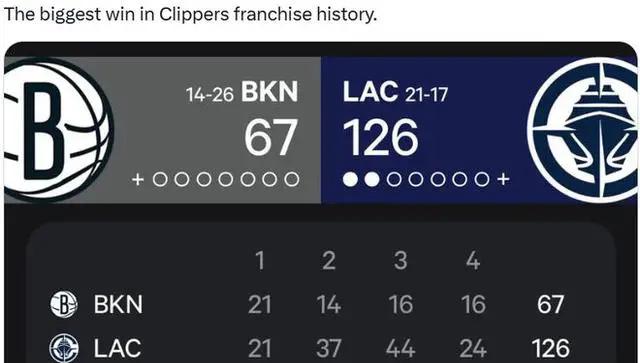Click the large Brooklyn Nets logo
This screenshot has height=363, width=640.
click(58, 130)
